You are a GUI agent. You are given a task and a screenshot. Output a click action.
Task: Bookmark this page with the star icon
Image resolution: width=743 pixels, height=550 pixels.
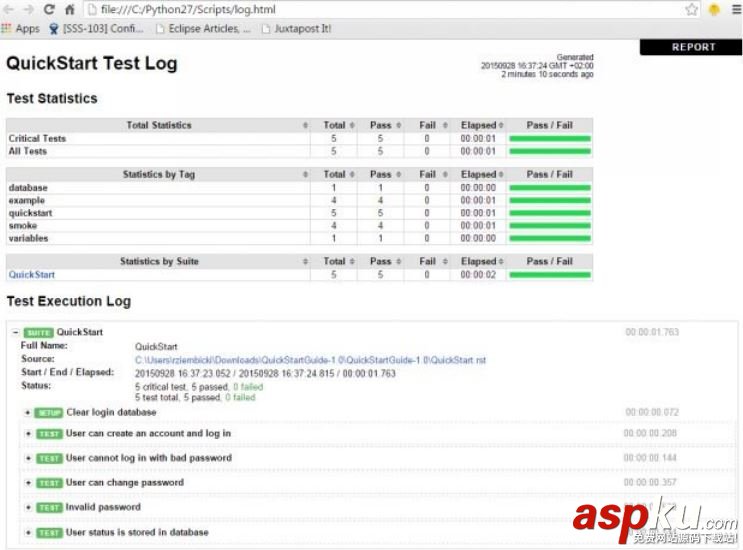tap(692, 9)
